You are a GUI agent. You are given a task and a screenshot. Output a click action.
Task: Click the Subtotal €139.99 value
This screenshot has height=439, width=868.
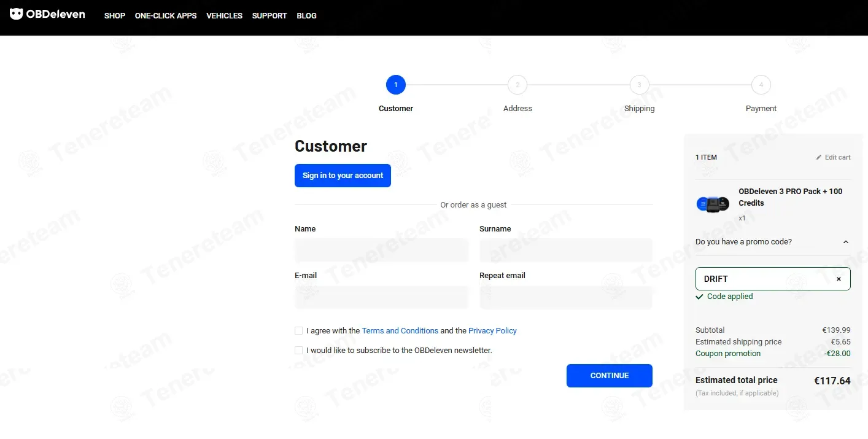tap(836, 330)
